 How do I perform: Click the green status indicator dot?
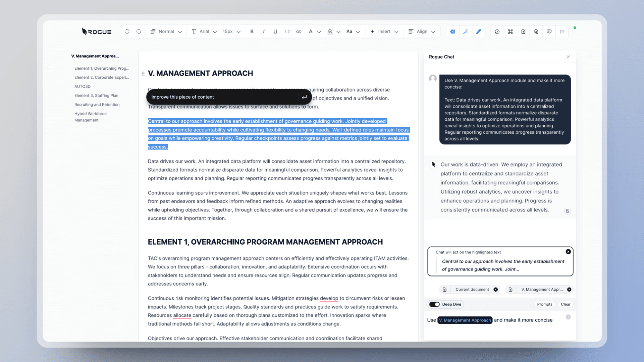575,28
